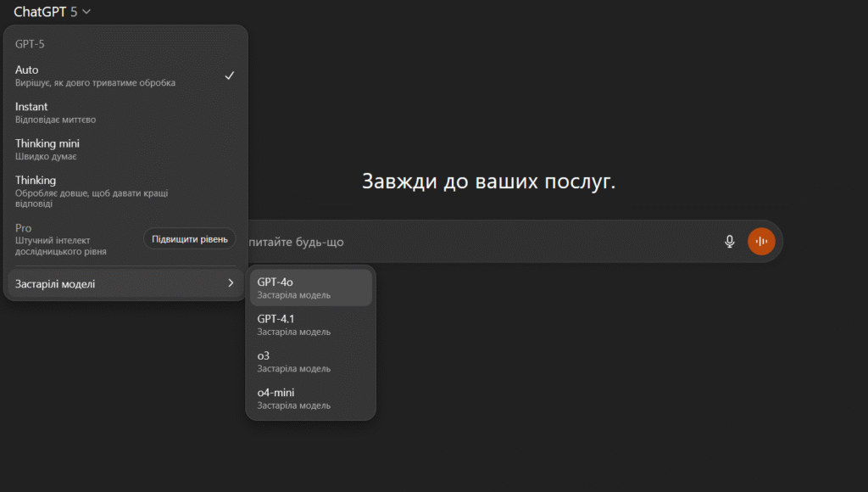
Task: Choose the o4-mini legacy model
Action: [310, 399]
